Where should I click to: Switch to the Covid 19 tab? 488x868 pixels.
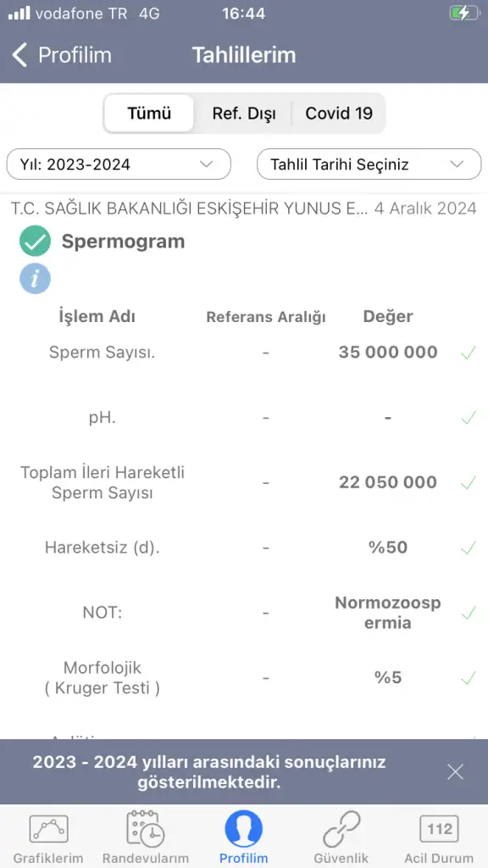point(339,114)
